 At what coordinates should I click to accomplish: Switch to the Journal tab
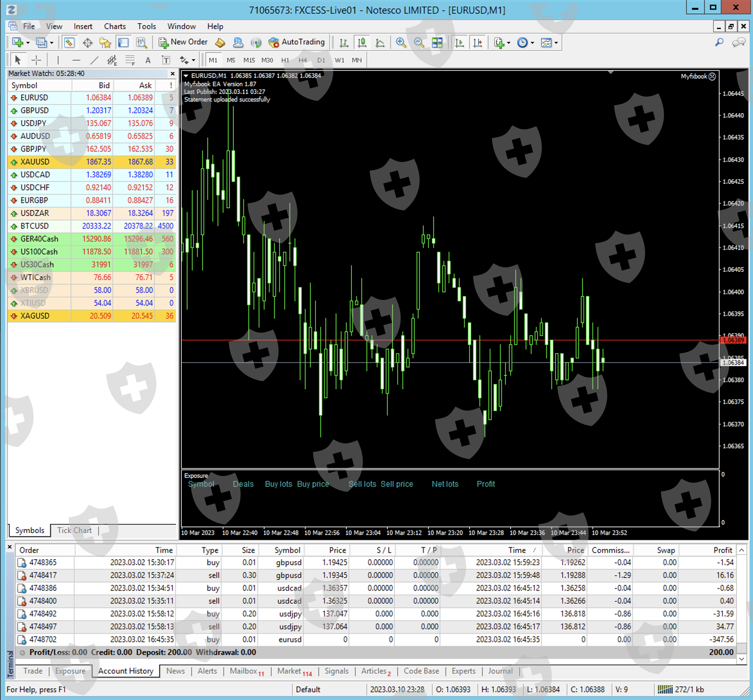[500, 671]
